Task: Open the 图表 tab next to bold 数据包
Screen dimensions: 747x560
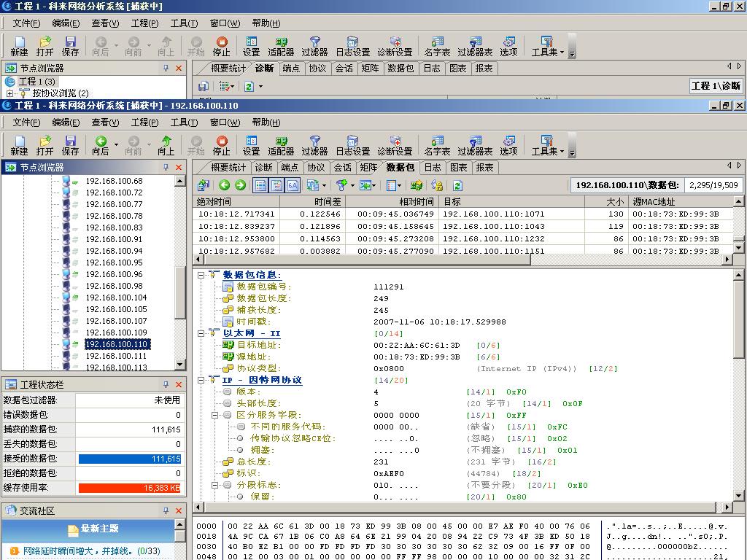Action: tap(458, 168)
